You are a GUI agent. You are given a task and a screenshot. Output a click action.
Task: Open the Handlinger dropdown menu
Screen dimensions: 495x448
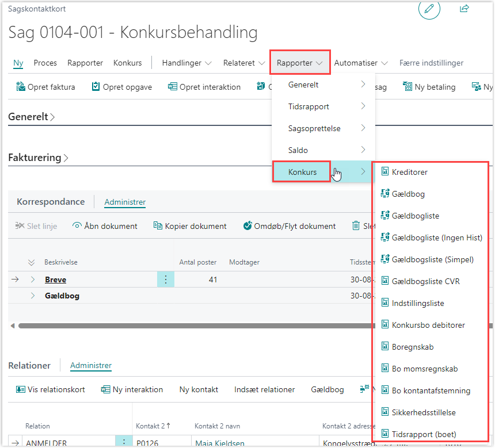186,63
